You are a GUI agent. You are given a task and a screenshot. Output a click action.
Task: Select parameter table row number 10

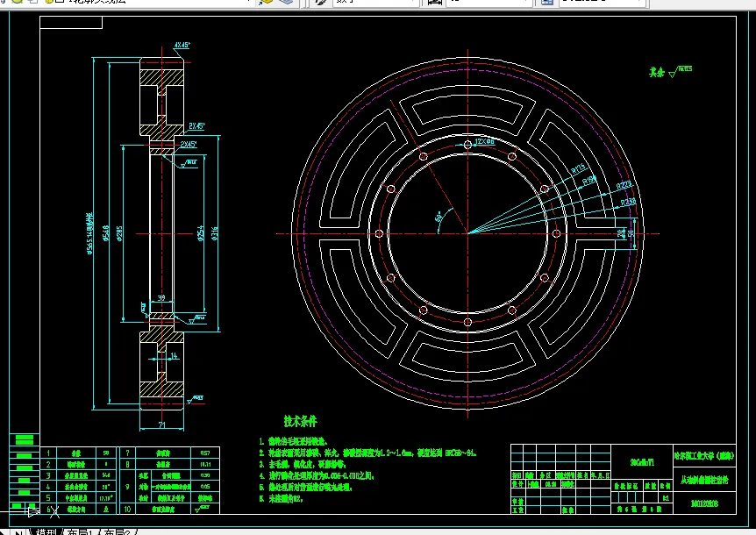coord(128,509)
